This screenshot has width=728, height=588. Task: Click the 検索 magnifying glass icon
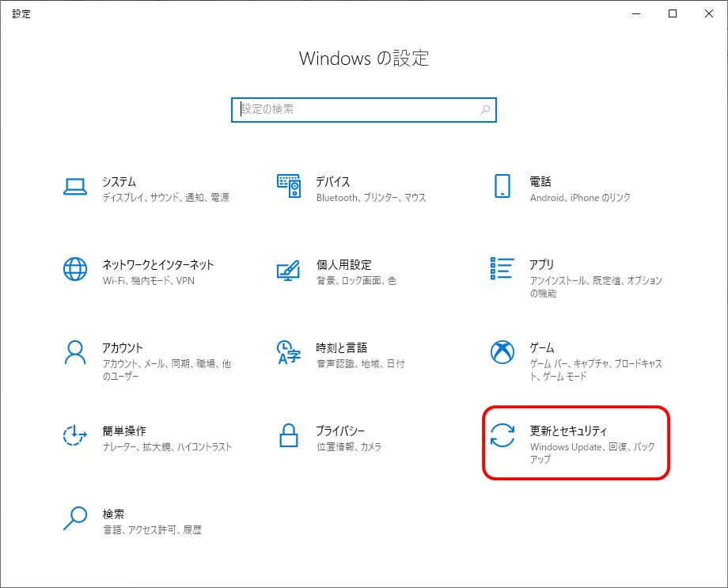tap(74, 518)
